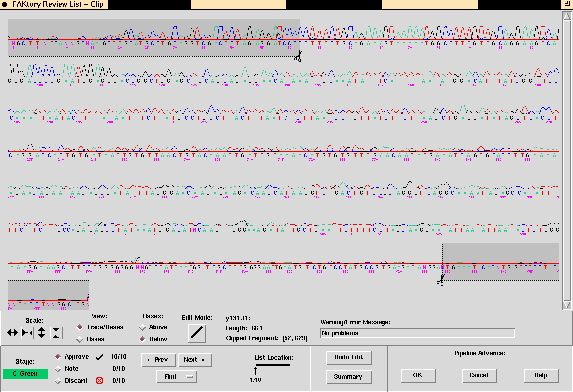This screenshot has width=573, height=392.
Task: Open the Summary view
Action: pos(349,377)
